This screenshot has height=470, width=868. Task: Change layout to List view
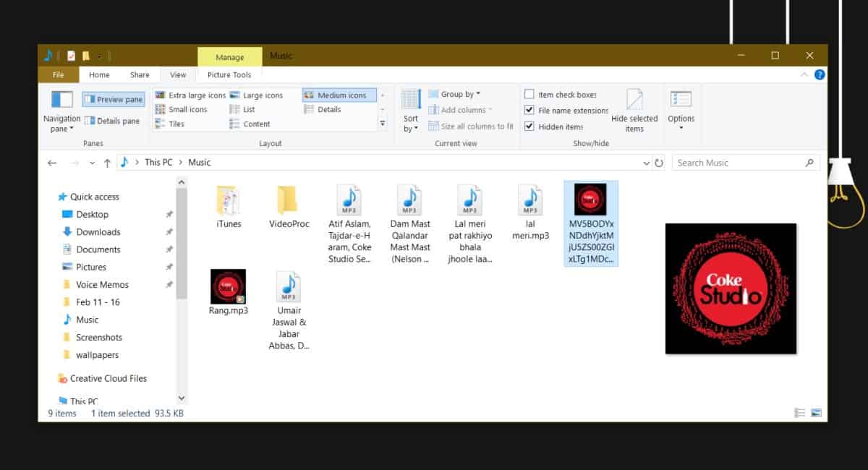tap(243, 109)
